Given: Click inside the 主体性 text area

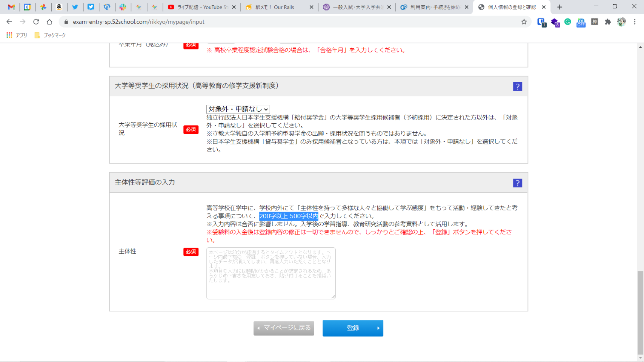Looking at the screenshot, I should (x=271, y=273).
